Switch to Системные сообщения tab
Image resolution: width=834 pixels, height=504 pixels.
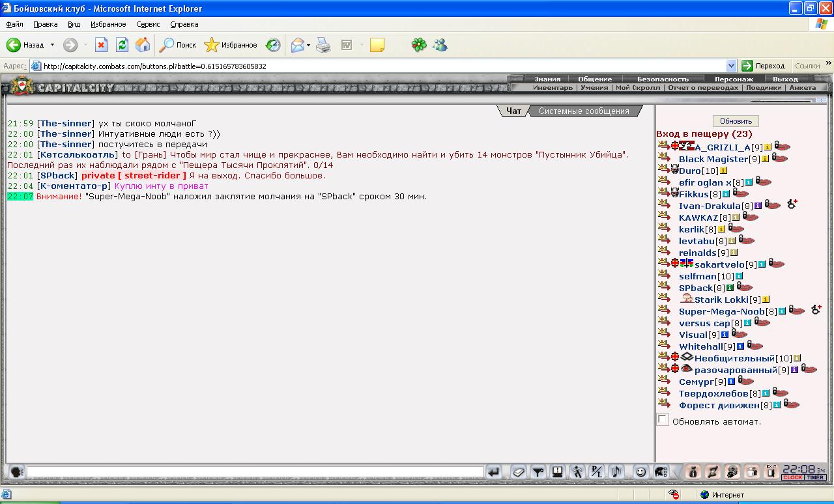tap(584, 111)
